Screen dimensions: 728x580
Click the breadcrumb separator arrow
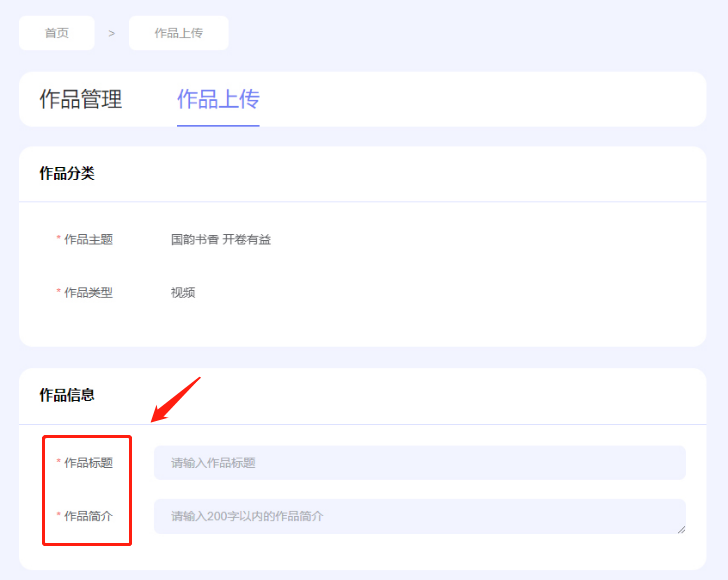(112, 34)
